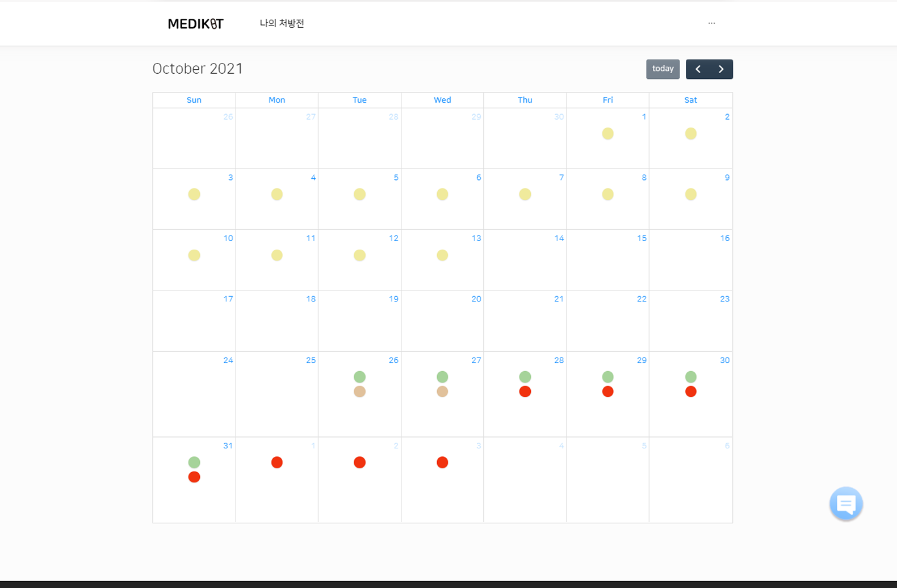Advance to the next month
897x588 pixels.
(x=721, y=69)
